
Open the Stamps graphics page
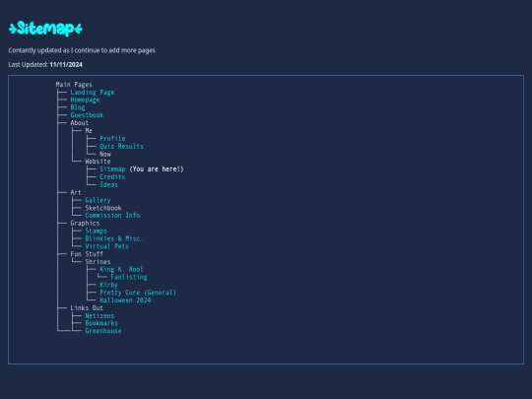click(96, 232)
